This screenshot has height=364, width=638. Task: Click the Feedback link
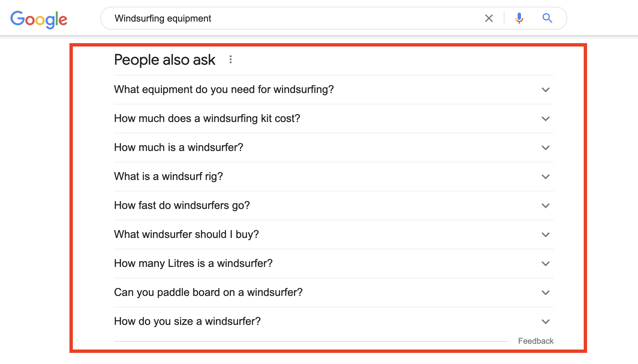tap(535, 341)
